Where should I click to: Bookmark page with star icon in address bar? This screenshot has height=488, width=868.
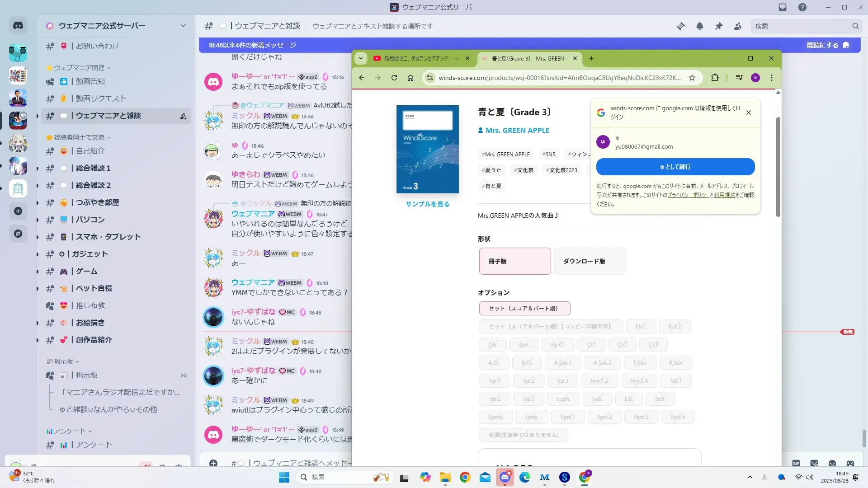click(692, 78)
